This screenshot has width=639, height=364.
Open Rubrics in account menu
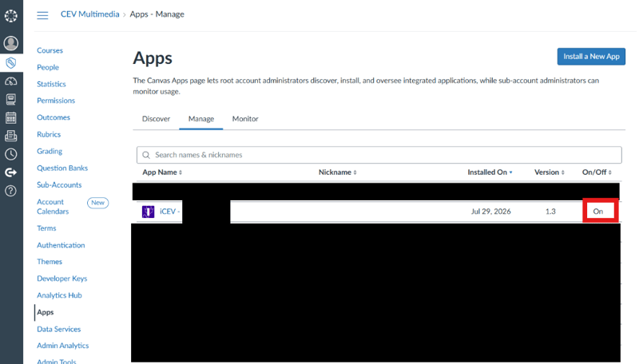(49, 134)
